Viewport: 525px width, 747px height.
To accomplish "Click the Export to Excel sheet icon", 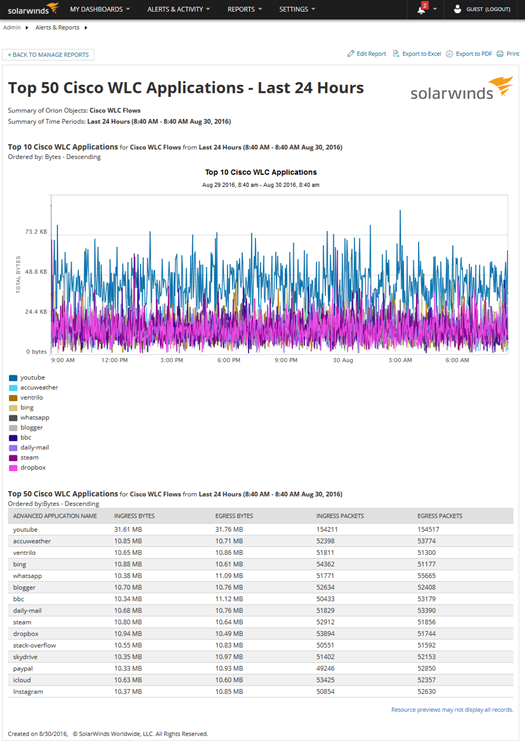I will [396, 54].
